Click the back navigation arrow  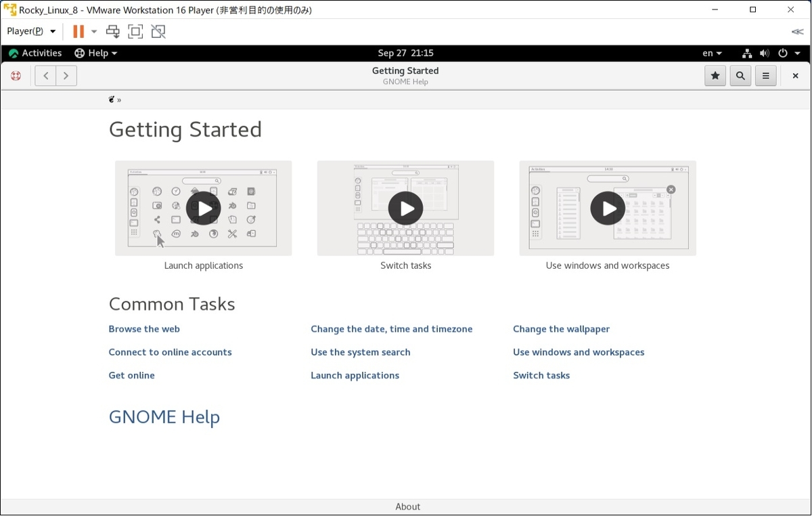45,75
